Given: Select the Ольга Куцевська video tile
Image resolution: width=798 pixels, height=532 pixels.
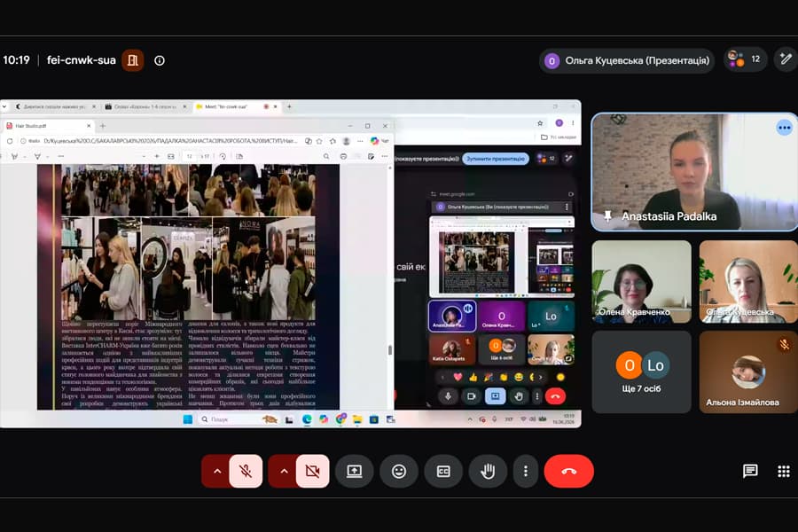Looking at the screenshot, I should point(748,282).
